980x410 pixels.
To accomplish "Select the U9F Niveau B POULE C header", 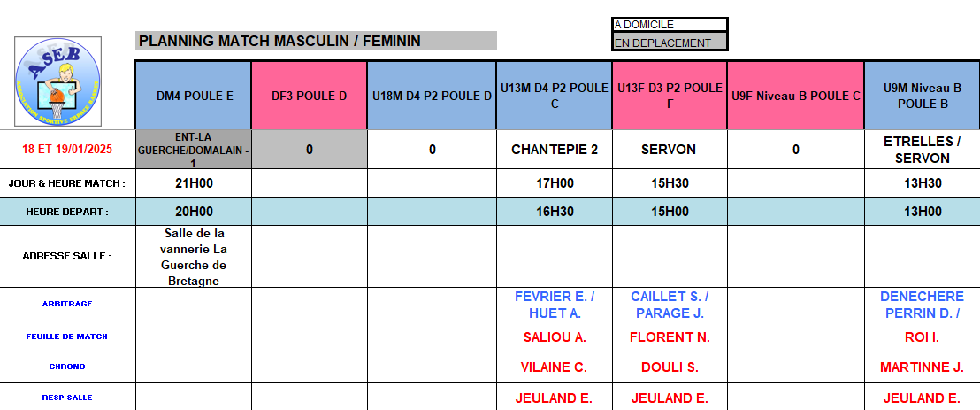I will click(x=795, y=96).
